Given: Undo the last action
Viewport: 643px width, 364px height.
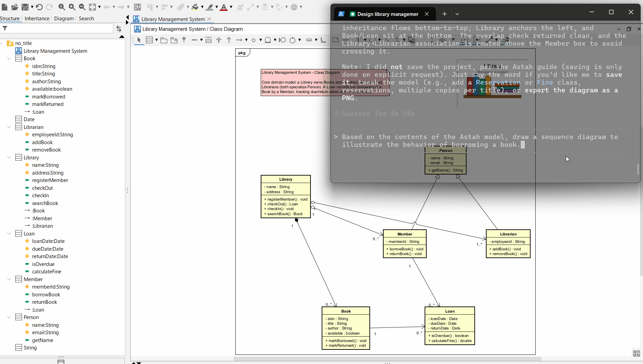Looking at the screenshot, I should pyautogui.click(x=39, y=7).
